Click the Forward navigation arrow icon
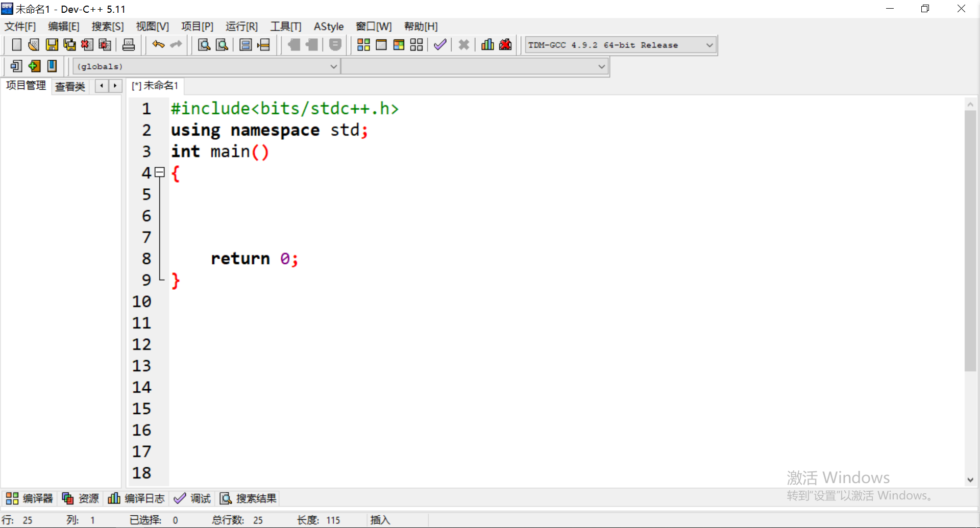Screen dimensions: 980x528 click(311, 45)
